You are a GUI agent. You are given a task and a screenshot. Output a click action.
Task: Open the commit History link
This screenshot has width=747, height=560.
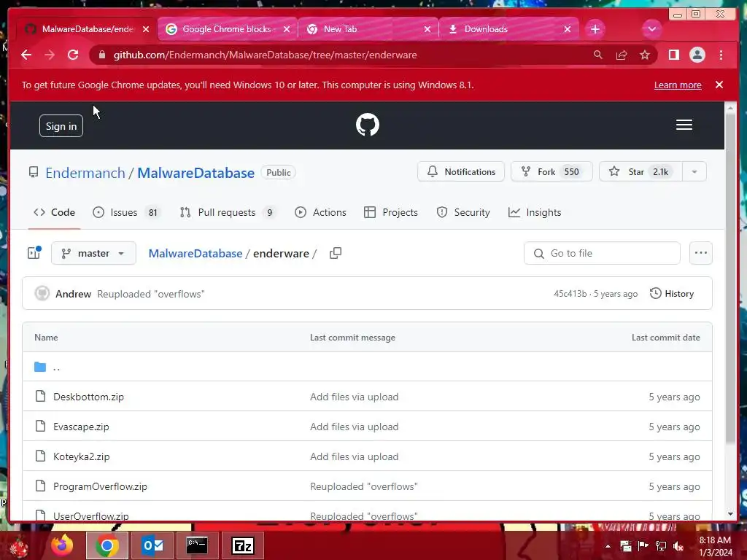point(672,293)
